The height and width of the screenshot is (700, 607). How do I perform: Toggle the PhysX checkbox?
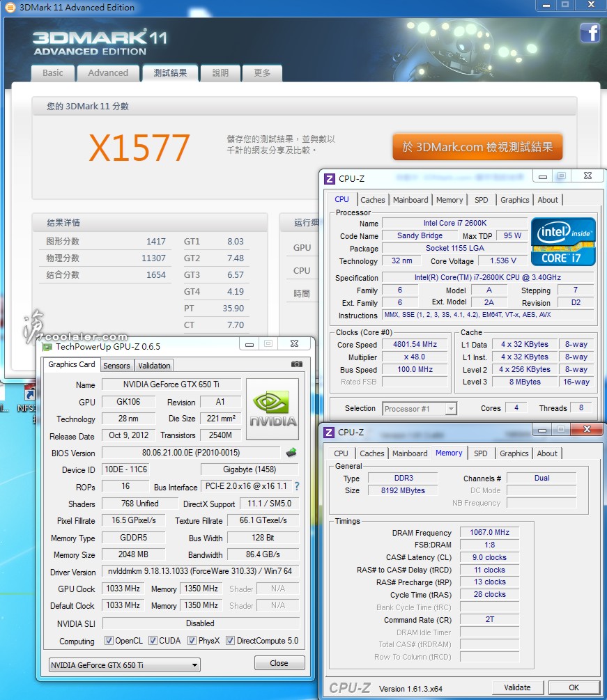click(192, 641)
